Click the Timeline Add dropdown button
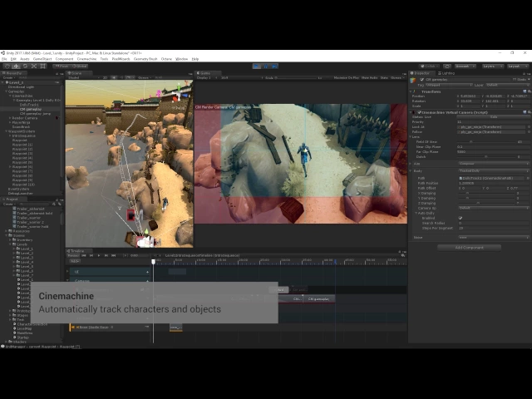The width and height of the screenshot is (532, 399). click(75, 261)
